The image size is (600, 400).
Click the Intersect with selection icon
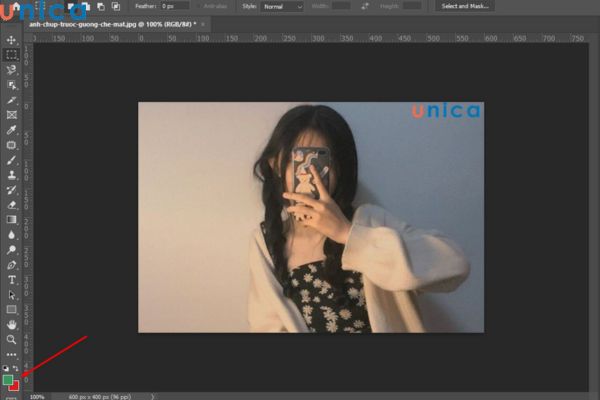(116, 6)
